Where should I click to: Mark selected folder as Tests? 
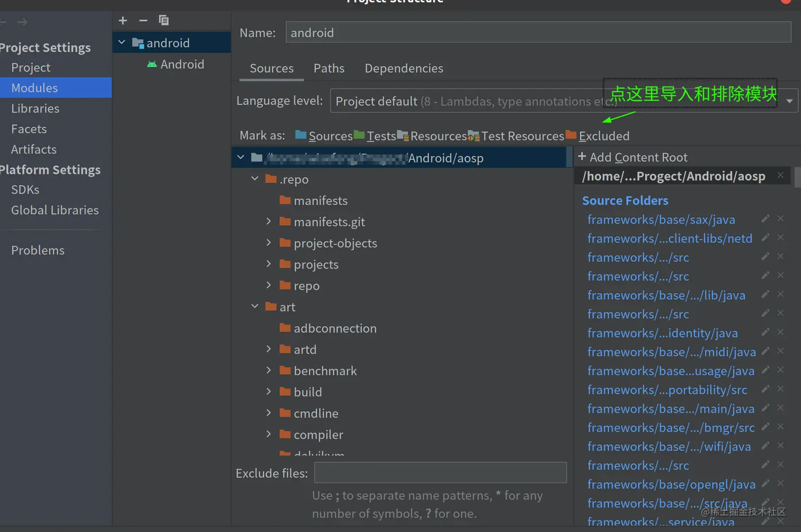point(375,136)
